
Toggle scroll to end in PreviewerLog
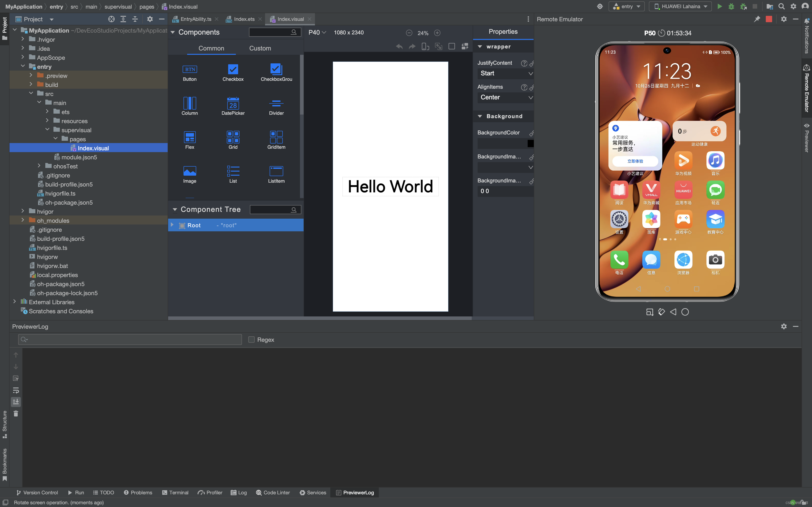click(x=16, y=402)
